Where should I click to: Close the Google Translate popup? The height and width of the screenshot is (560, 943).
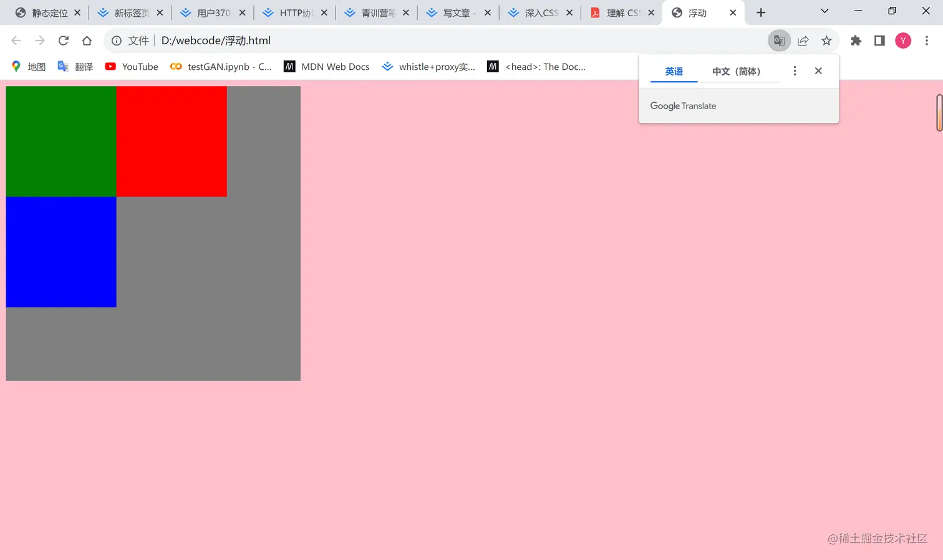[x=818, y=71]
